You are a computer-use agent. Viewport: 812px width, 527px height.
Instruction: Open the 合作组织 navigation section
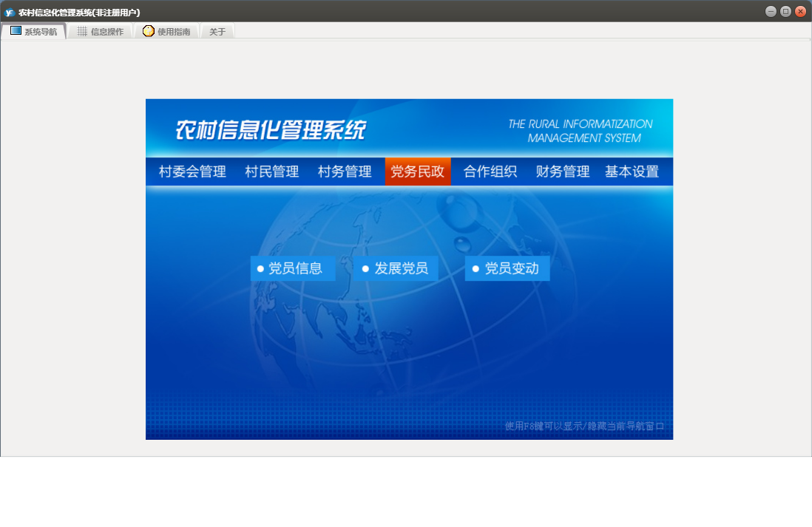point(490,171)
